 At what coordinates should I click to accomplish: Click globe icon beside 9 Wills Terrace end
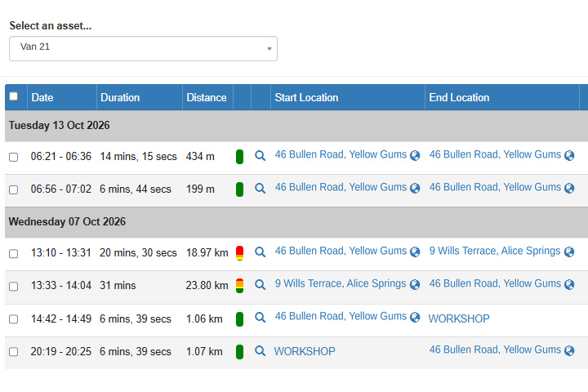click(x=569, y=252)
